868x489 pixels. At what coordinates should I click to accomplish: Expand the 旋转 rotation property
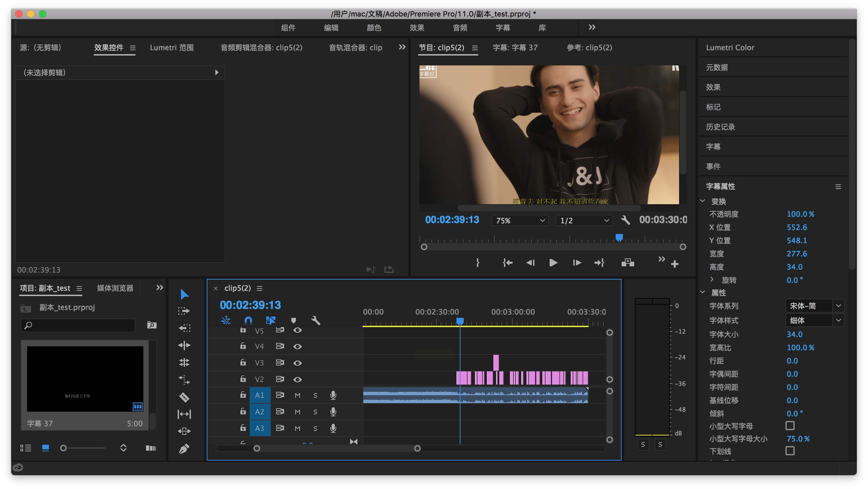coord(711,280)
